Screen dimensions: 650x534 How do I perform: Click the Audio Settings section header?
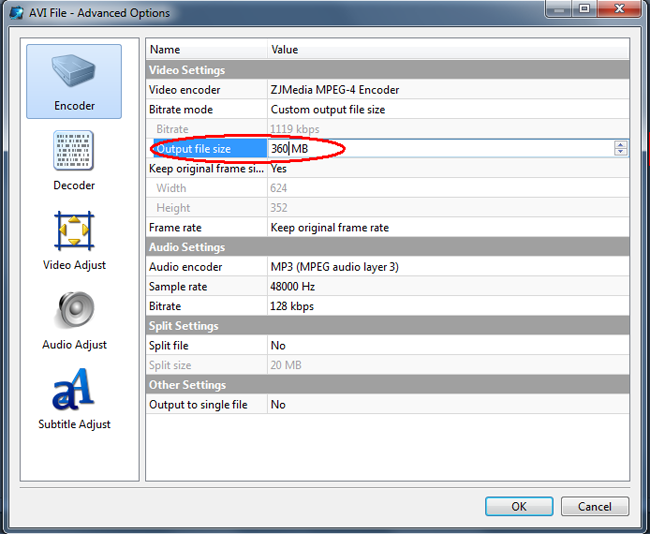pyautogui.click(x=388, y=247)
